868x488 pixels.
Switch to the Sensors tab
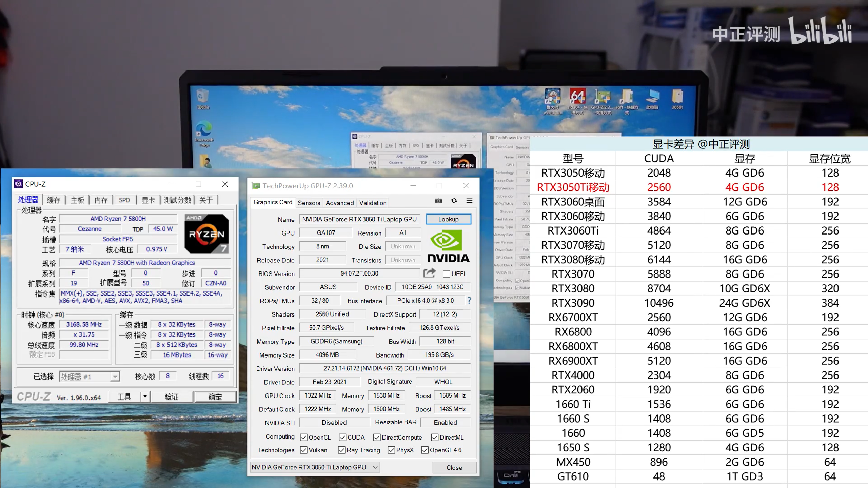point(309,203)
